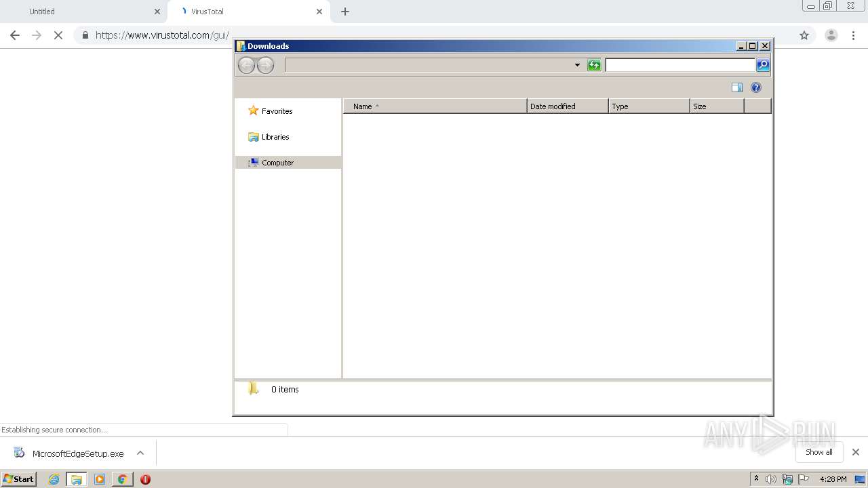Click the green refresh icon in Downloads window
The height and width of the screenshot is (488, 868).
(594, 65)
